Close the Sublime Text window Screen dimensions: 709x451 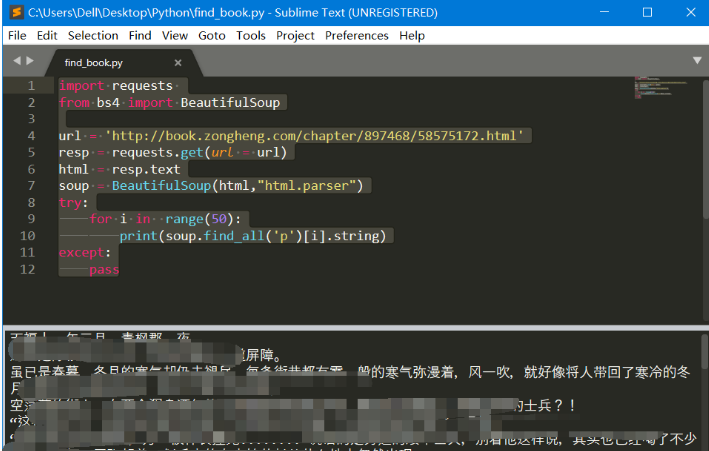(691, 12)
